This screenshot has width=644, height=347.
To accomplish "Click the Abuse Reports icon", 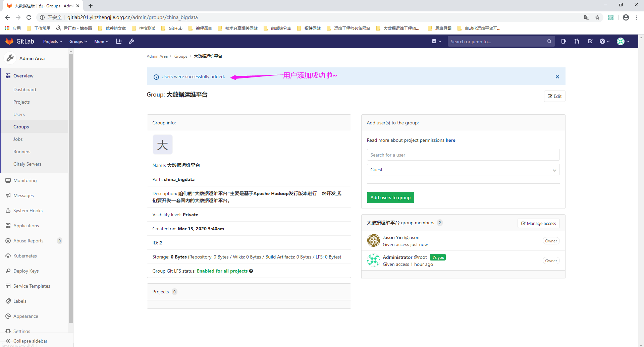I will pyautogui.click(x=8, y=241).
